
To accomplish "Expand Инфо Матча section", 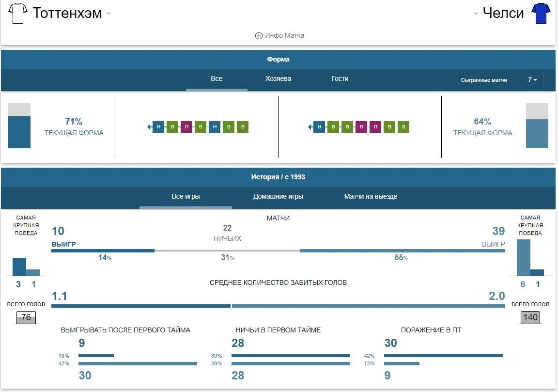I will [279, 35].
